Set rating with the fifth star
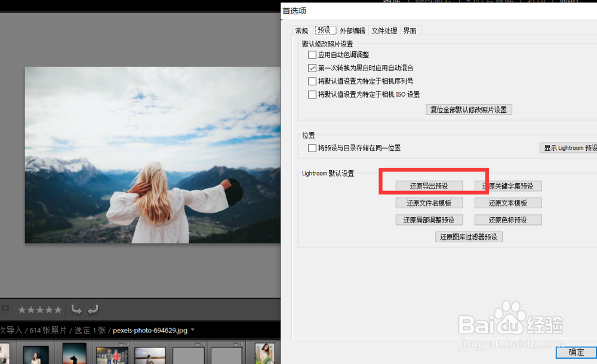Screen dimensions: 597x364 point(58,310)
